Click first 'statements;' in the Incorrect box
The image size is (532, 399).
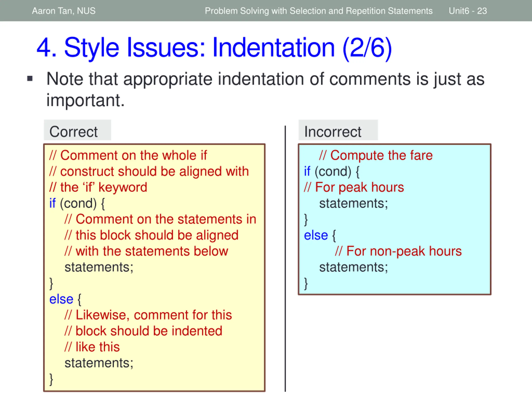point(353,203)
